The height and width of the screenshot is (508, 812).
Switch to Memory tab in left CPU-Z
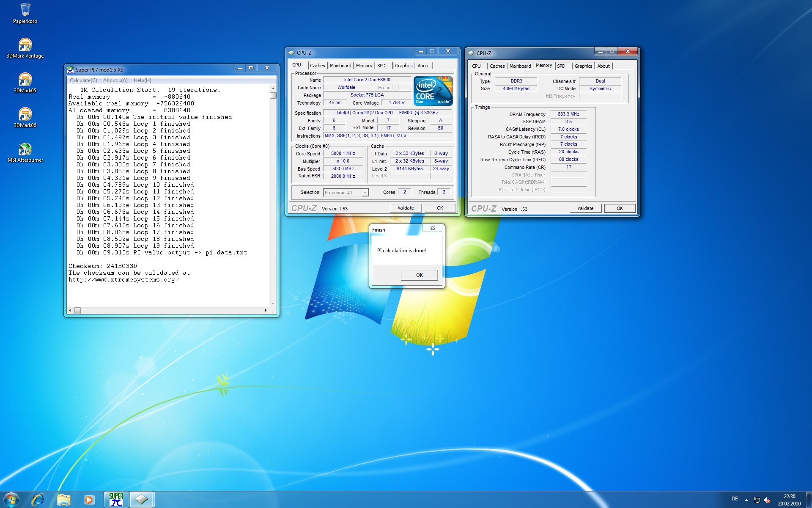[x=364, y=66]
